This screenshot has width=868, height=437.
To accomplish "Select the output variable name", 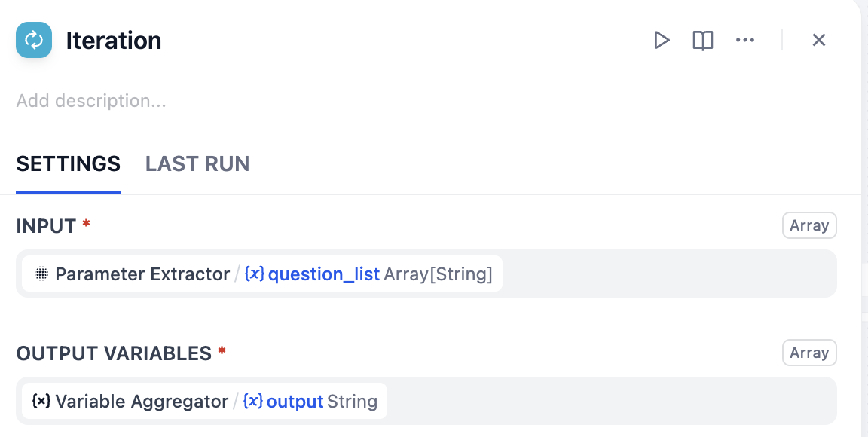I will point(295,402).
